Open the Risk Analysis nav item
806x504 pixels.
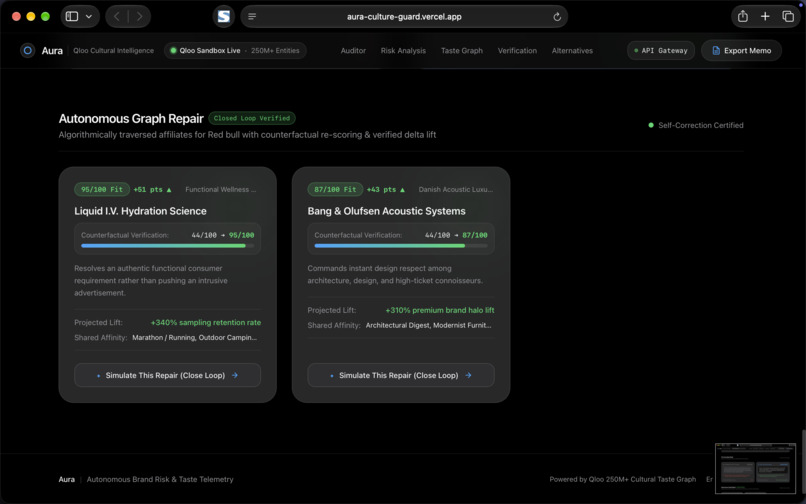click(x=403, y=50)
